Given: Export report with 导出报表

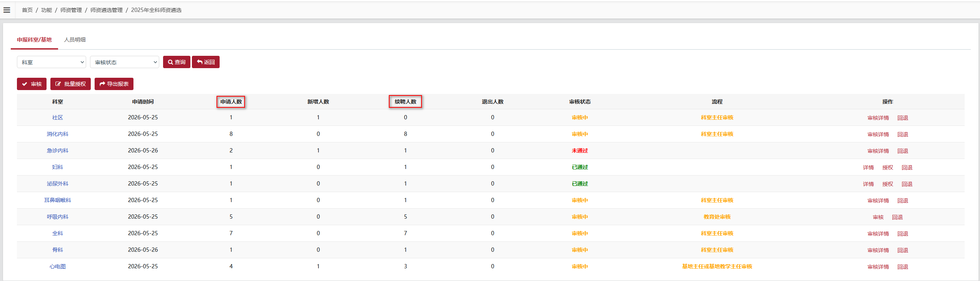Looking at the screenshot, I should pos(114,84).
